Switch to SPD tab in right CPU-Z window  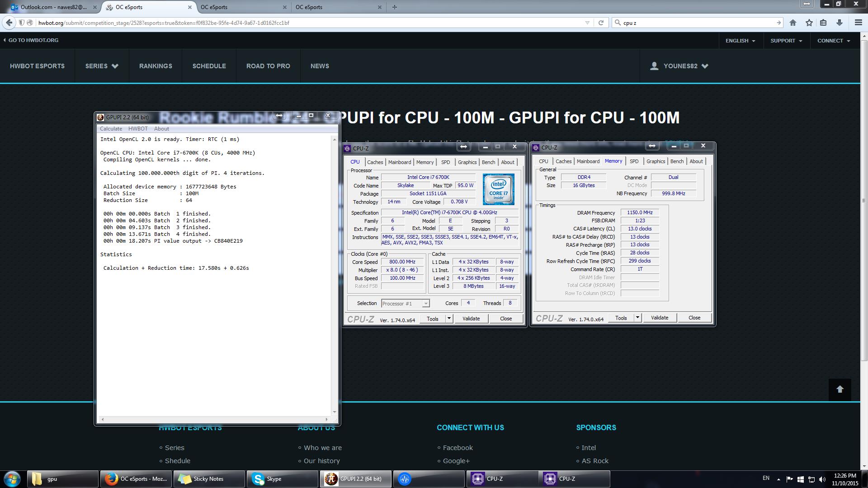pos(634,161)
